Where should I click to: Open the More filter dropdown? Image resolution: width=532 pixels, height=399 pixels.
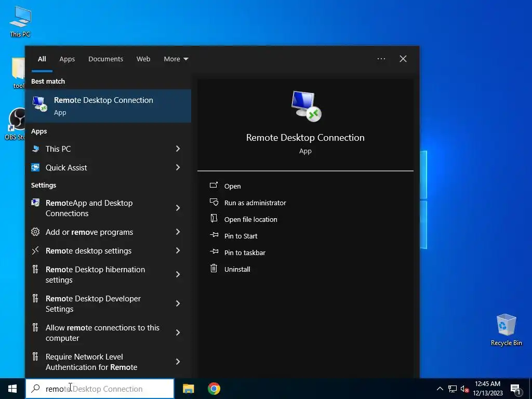coord(176,59)
